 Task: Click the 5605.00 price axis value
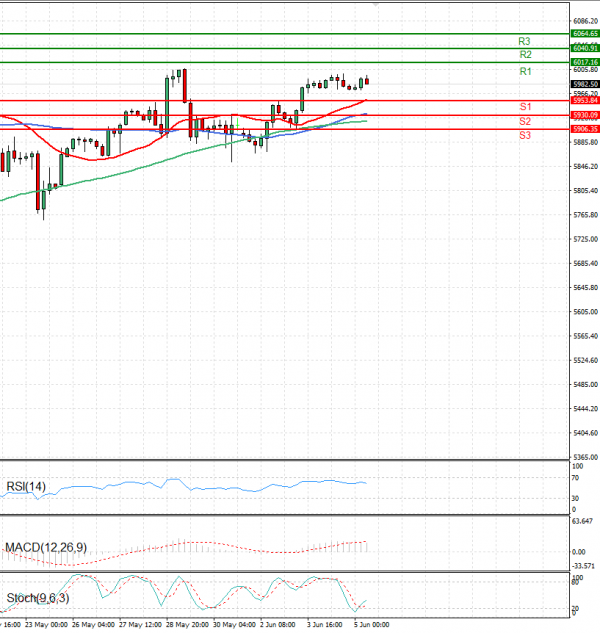pos(585,312)
